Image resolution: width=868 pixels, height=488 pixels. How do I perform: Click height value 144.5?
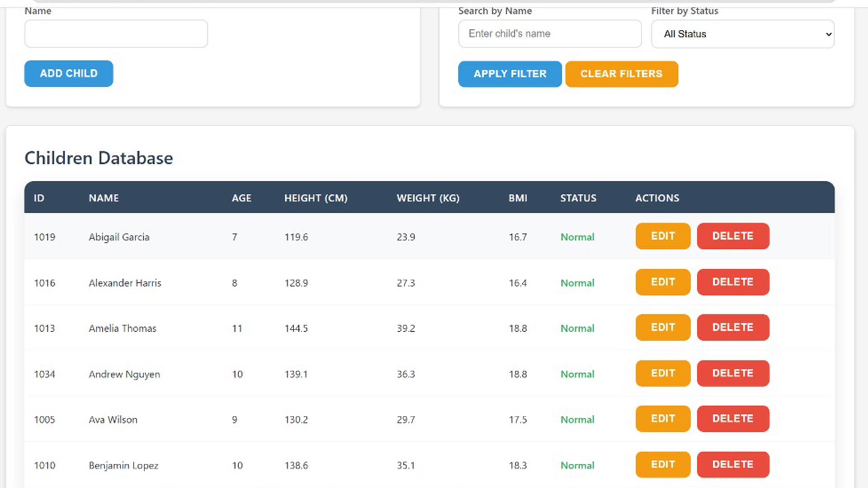[x=296, y=328]
